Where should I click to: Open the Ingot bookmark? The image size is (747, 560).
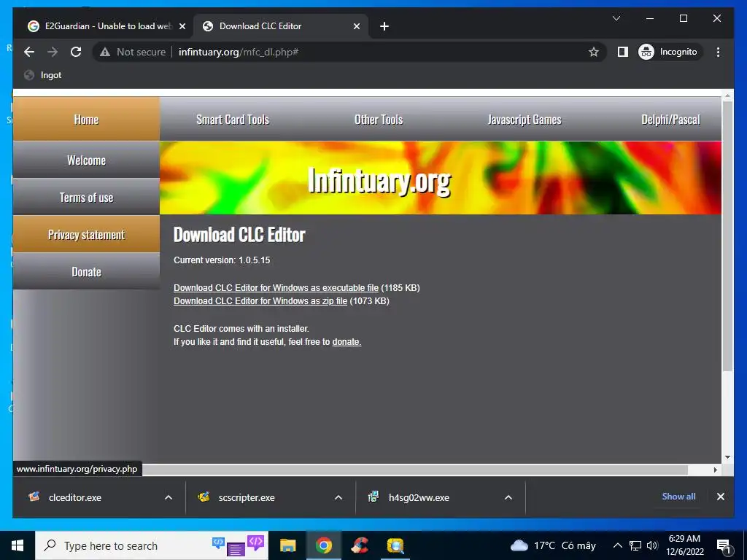43,75
